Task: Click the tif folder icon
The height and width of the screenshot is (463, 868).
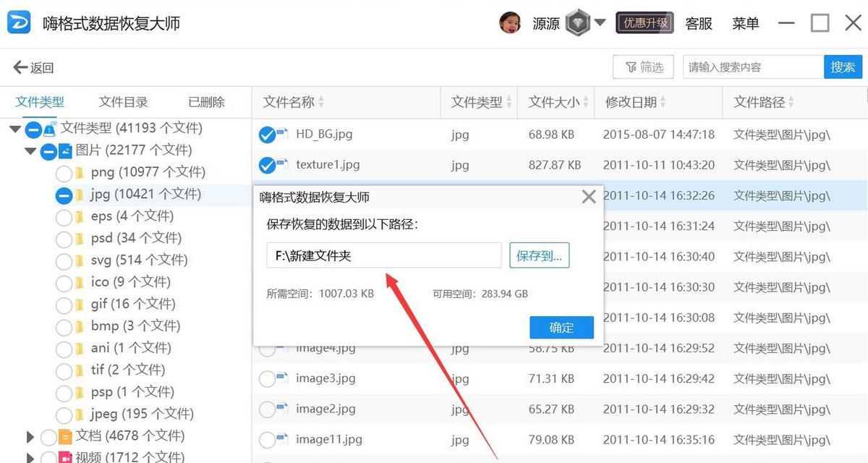Action: [80, 370]
